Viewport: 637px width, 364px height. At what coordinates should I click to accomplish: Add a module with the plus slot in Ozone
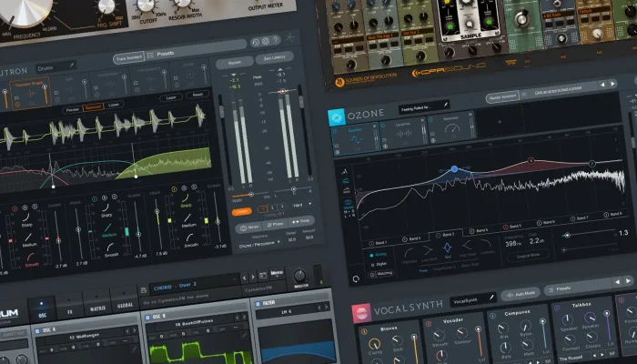point(500,121)
